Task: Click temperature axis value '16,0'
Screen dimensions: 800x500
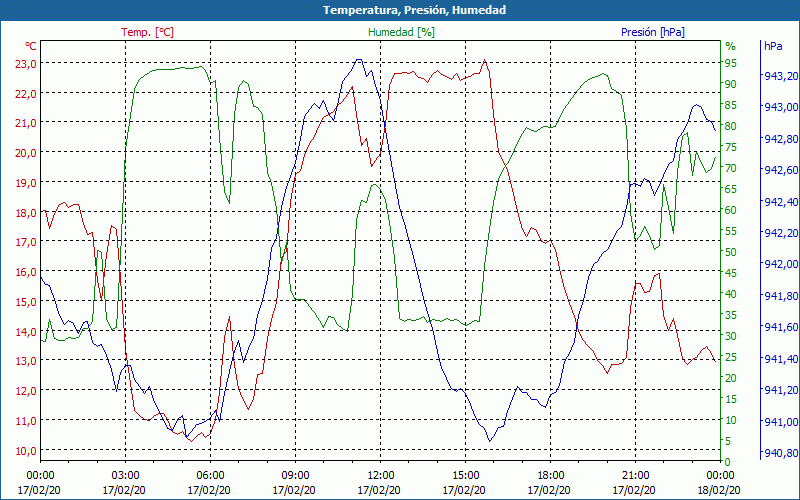Action: pyautogui.click(x=26, y=271)
